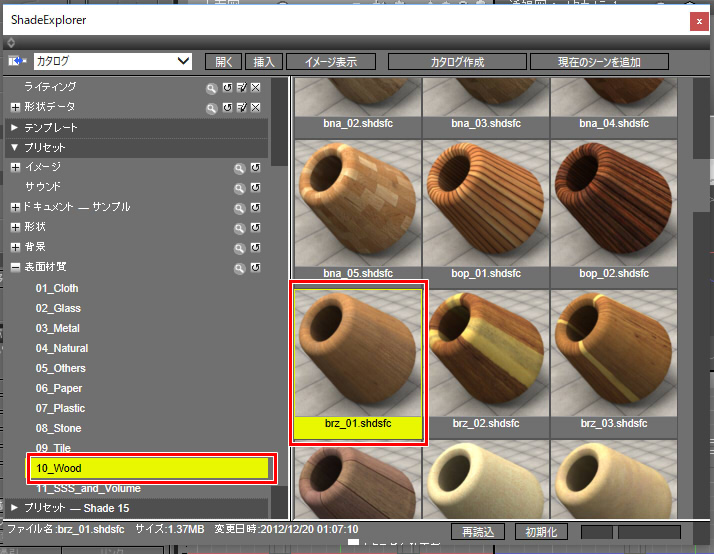Click the remove X icon on the 形状データ row

[x=255, y=107]
